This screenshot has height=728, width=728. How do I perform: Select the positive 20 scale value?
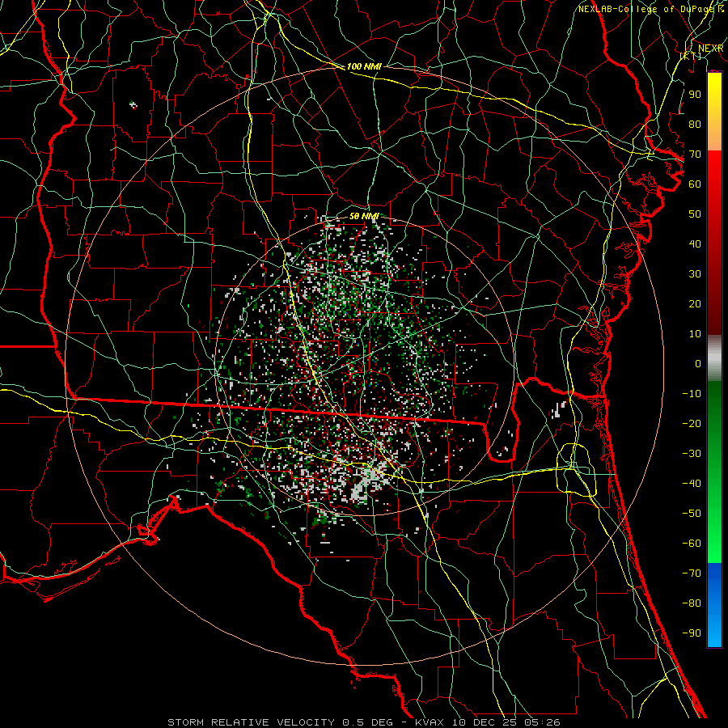(x=695, y=303)
